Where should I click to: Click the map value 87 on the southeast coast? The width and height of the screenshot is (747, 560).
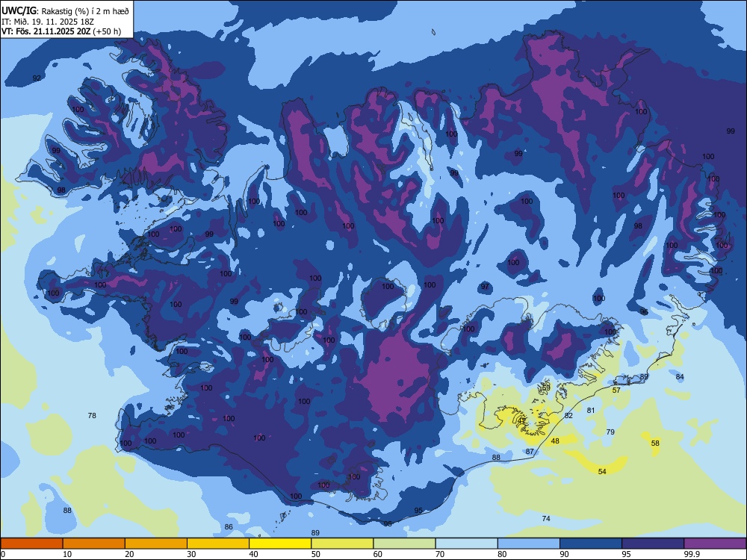click(530, 452)
